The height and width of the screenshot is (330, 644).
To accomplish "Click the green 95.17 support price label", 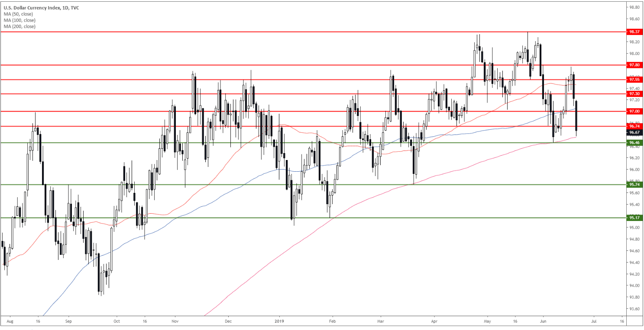I will (634, 218).
